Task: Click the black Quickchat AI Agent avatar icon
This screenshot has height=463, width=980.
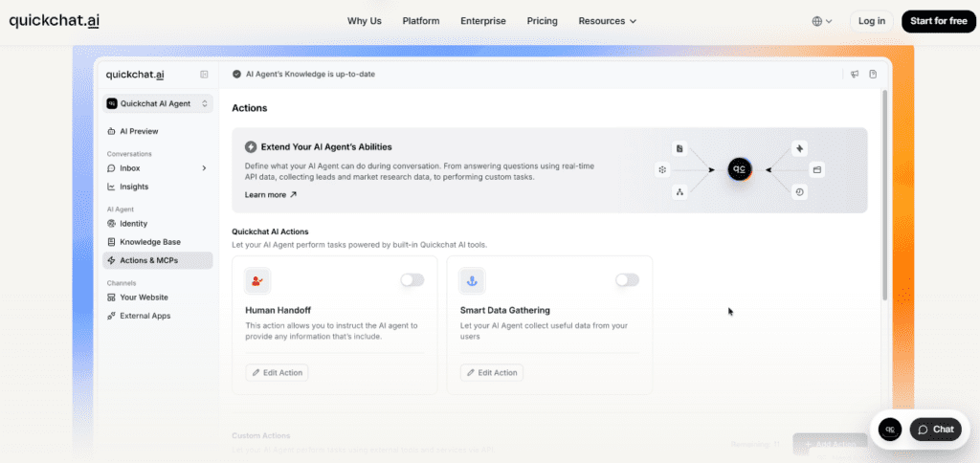Action: [x=111, y=103]
